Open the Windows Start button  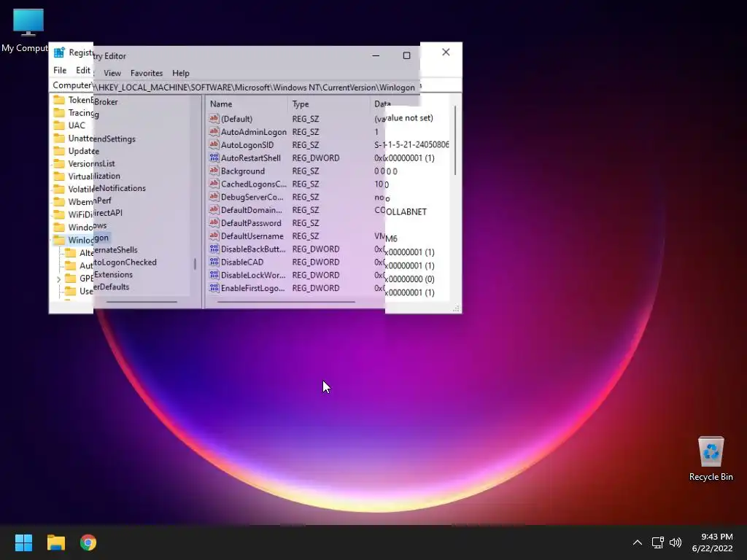[23, 542]
